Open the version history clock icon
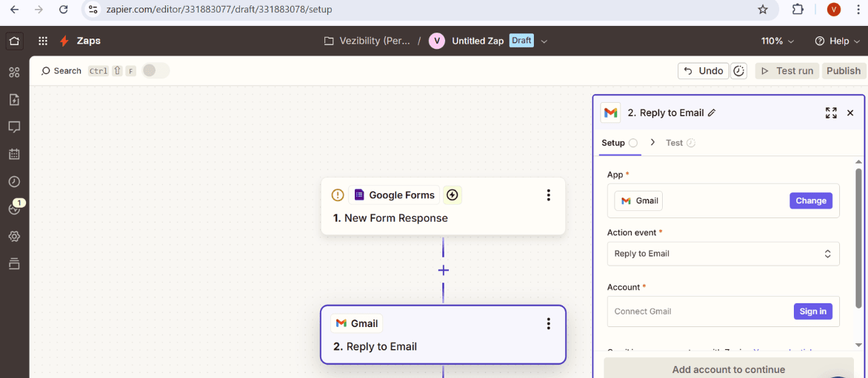 tap(738, 71)
